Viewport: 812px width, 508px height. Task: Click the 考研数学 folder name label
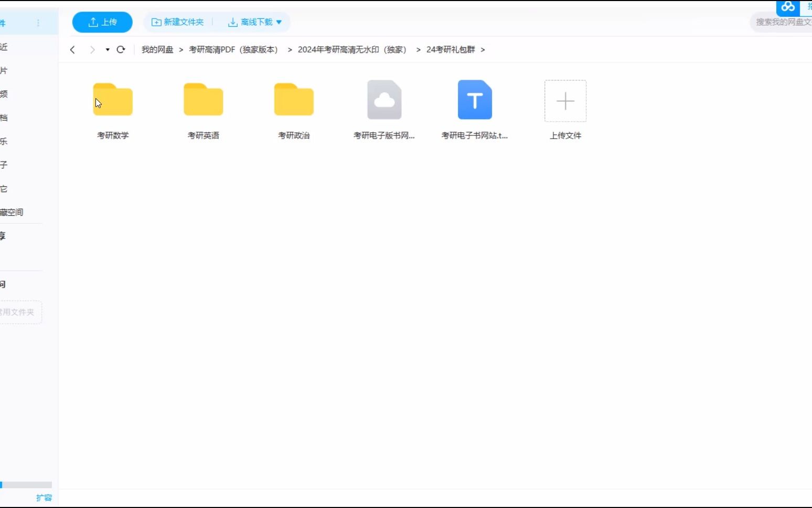point(113,135)
